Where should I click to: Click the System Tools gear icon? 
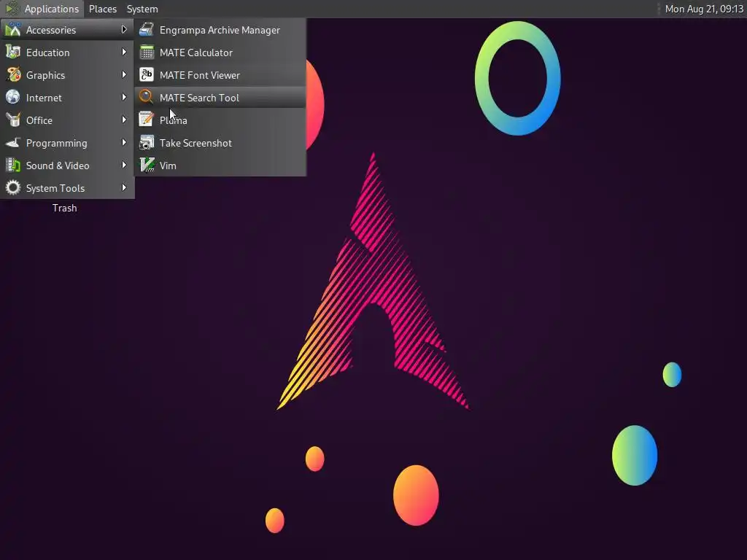point(13,187)
